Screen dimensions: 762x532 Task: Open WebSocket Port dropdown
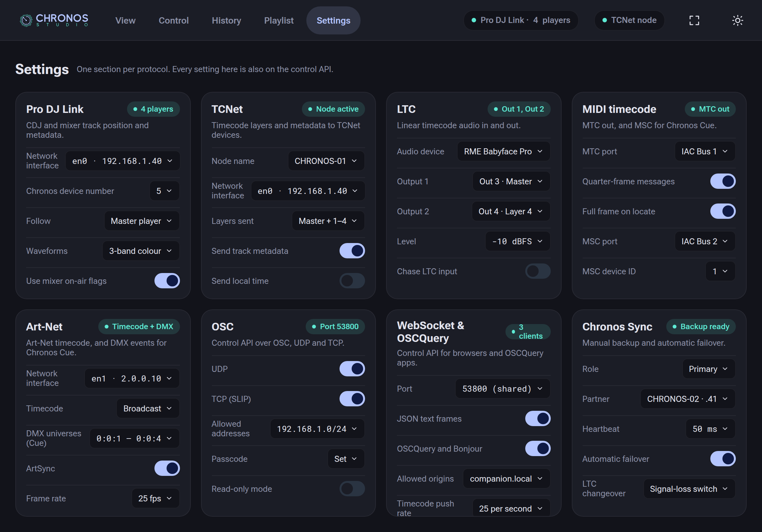click(x=503, y=389)
